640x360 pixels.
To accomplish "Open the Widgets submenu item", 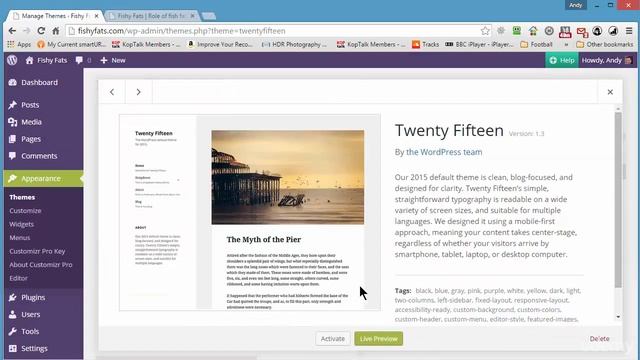I will [22, 224].
